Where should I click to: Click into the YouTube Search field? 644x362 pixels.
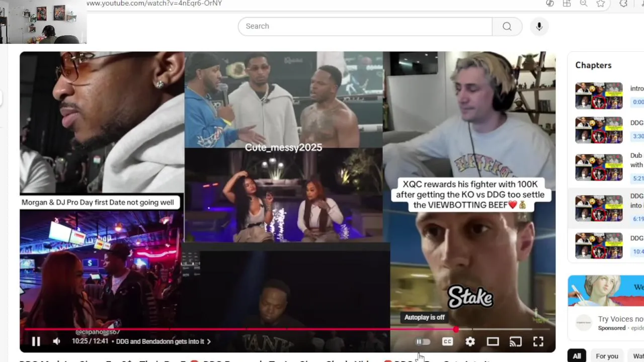pos(365,26)
